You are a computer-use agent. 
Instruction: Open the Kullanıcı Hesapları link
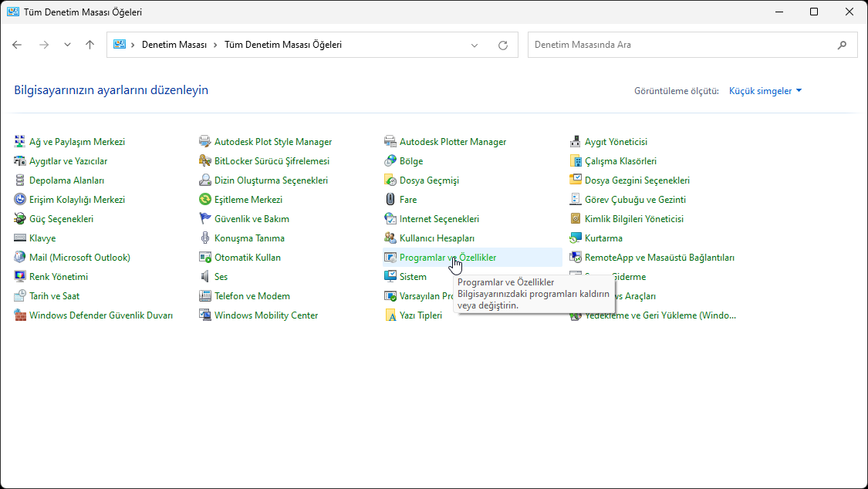[x=437, y=238]
